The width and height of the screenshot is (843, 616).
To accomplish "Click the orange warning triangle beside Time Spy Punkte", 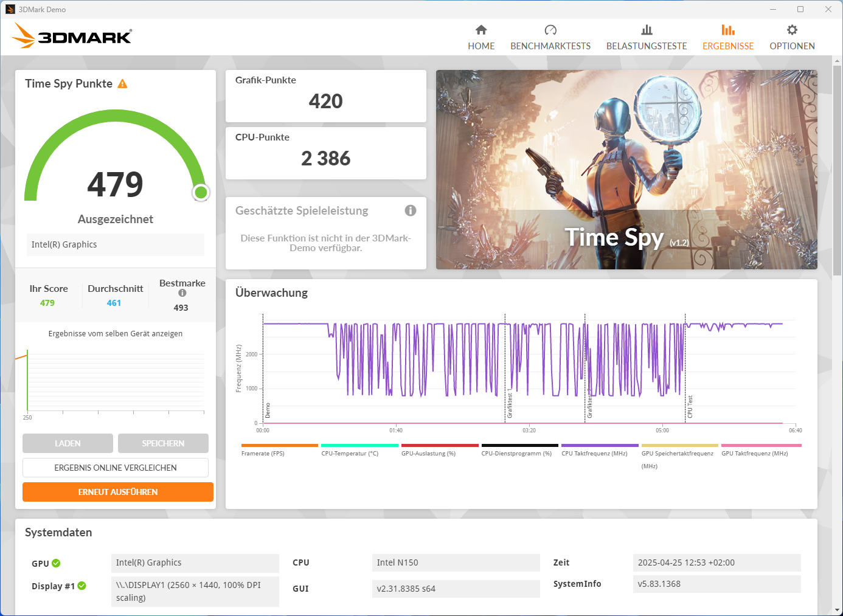I will (122, 84).
